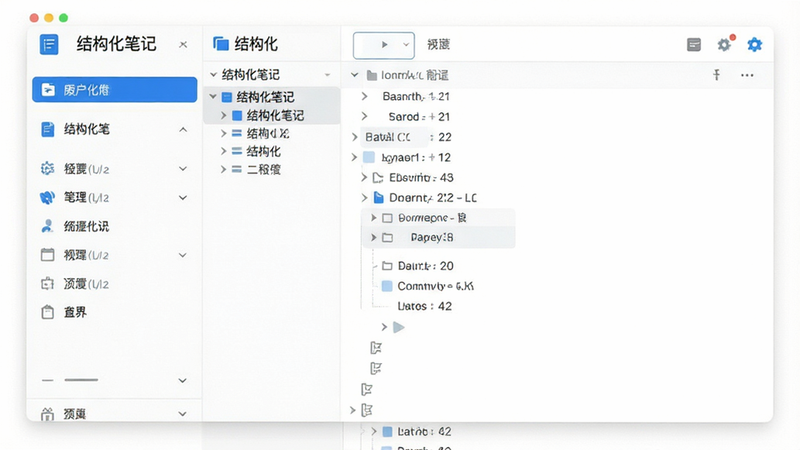Click the blue square icon beside 'Latob : 42'
The height and width of the screenshot is (450, 800).
(x=387, y=432)
